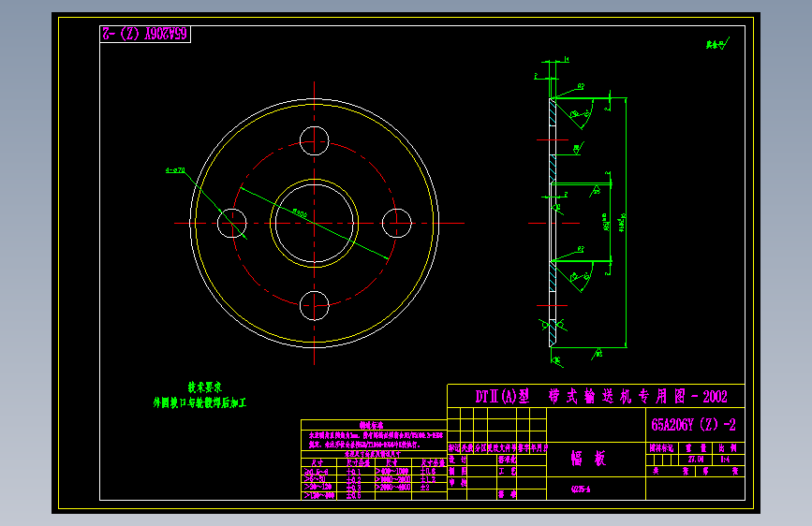
Task: Click the '比例' header cell
Action: [728, 447]
